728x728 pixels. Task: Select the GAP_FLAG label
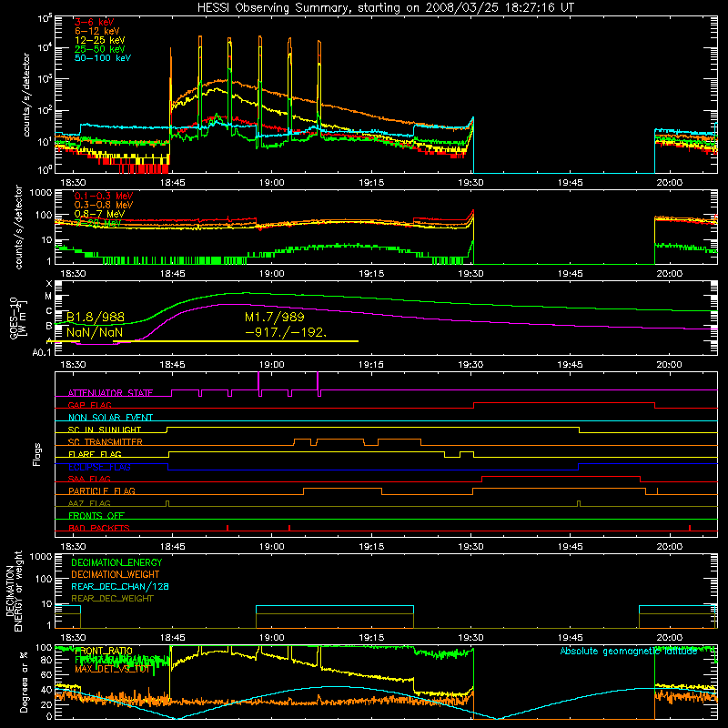pos(89,405)
